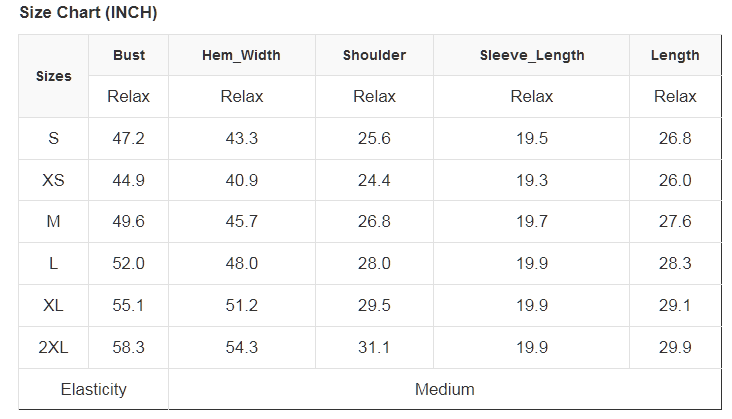Click the S size row label
The height and width of the screenshot is (419, 732).
[x=53, y=138]
